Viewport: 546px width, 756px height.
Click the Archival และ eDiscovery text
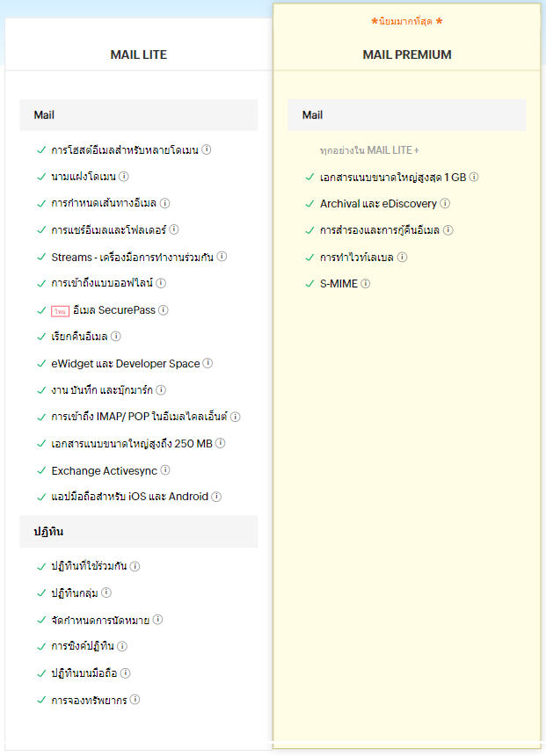coord(379,204)
